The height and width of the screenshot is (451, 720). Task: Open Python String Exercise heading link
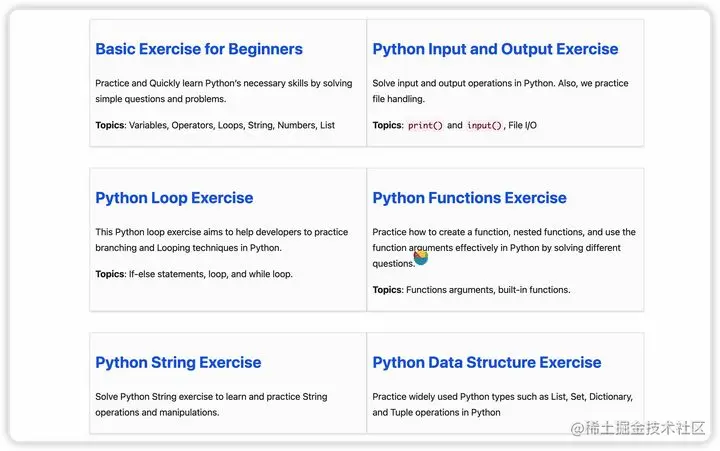[x=178, y=362]
